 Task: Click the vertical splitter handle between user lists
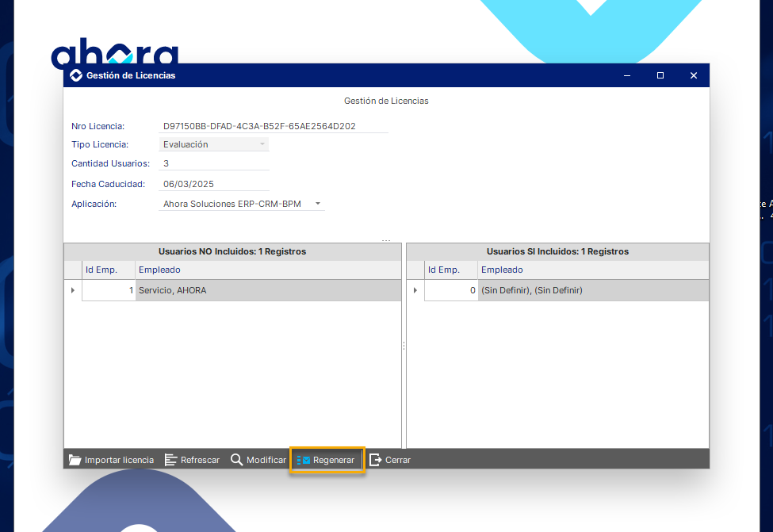click(404, 346)
